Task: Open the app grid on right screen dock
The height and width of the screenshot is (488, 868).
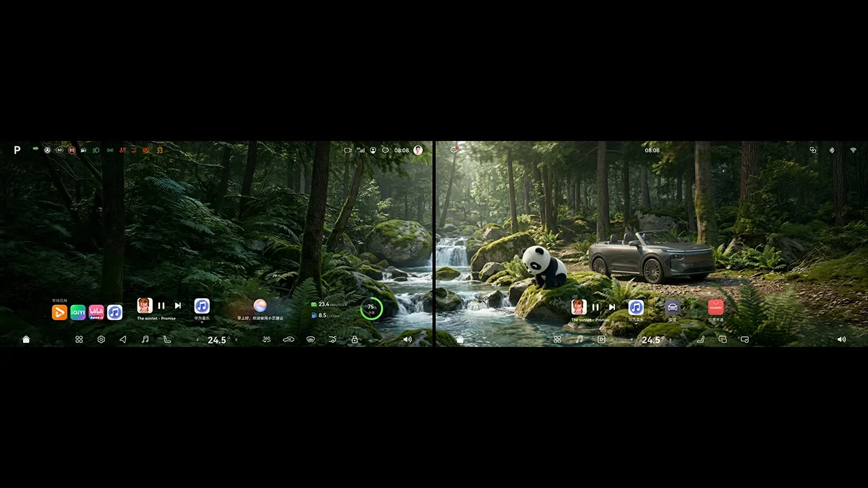Action: [557, 340]
